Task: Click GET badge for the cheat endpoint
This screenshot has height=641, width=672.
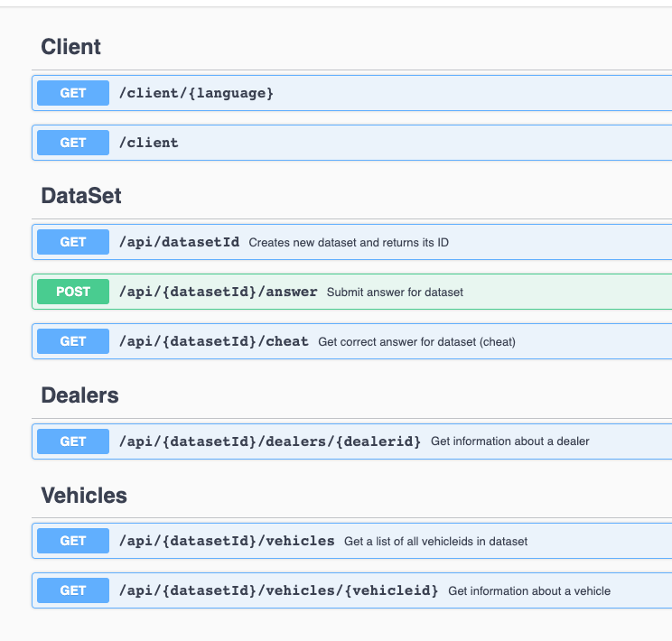Action: pos(73,341)
